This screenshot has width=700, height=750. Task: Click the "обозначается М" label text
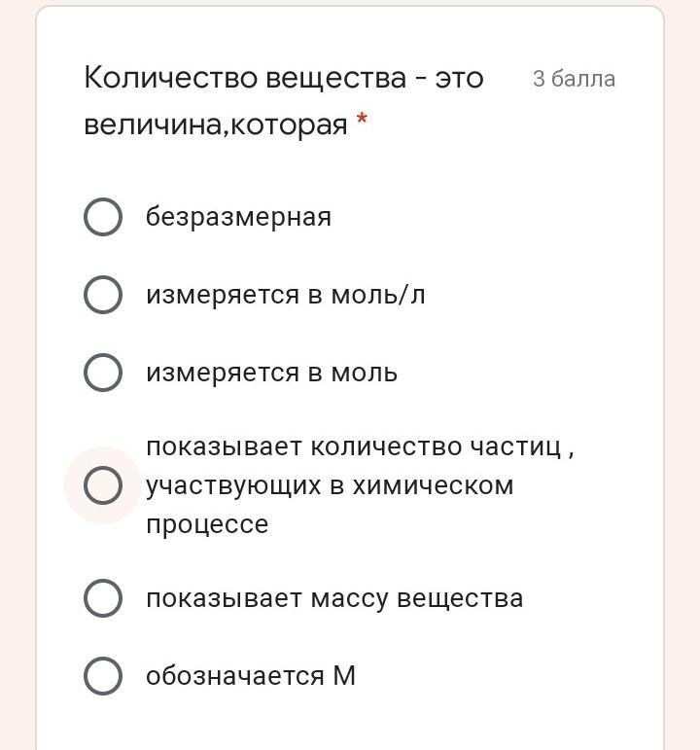click(x=250, y=676)
